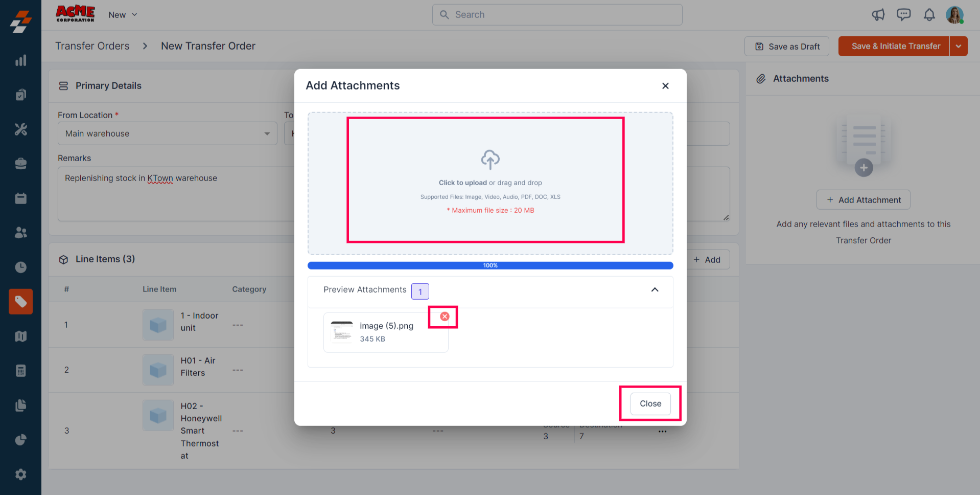Click the 'Line Item' column header
Image resolution: width=980 pixels, height=495 pixels.
(159, 289)
